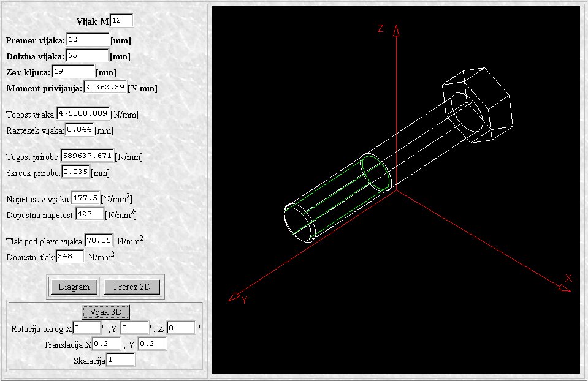Click the Moment privijanja value field
Image resolution: width=588 pixels, height=381 pixels.
[x=105, y=88]
